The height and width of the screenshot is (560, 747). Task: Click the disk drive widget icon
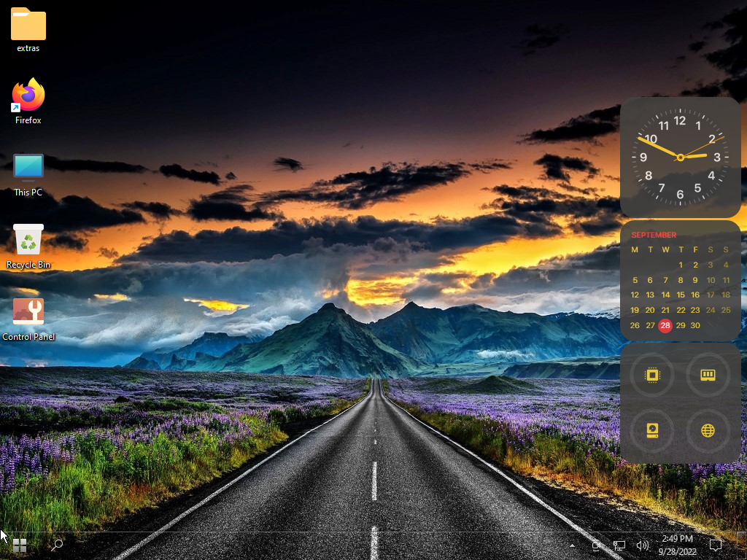point(652,430)
